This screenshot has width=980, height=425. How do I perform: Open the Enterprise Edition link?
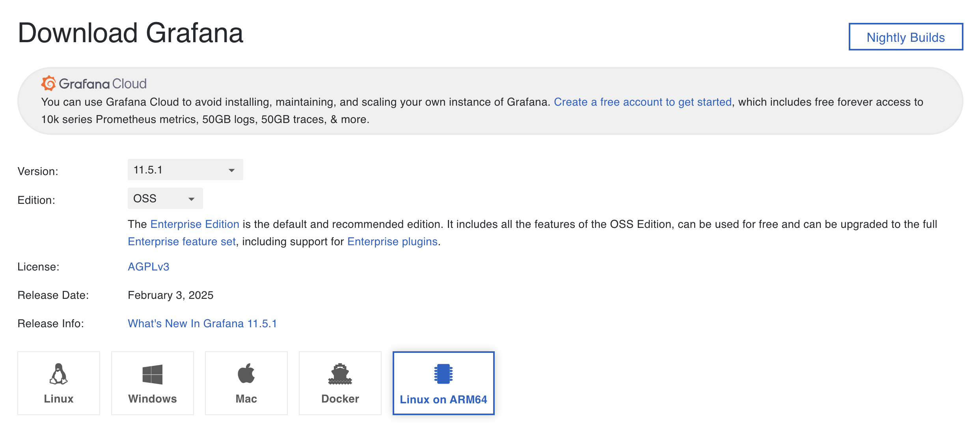point(195,224)
